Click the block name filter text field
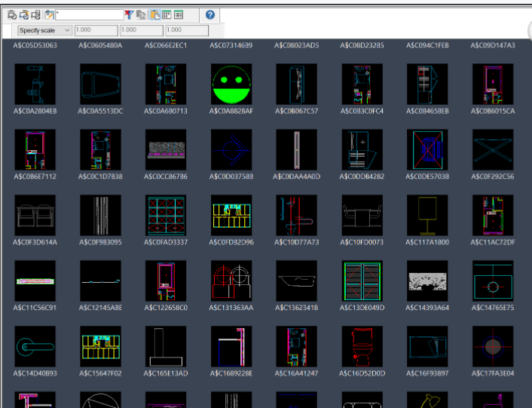 90,14
